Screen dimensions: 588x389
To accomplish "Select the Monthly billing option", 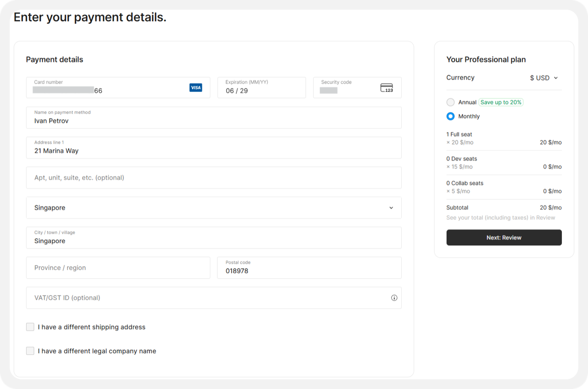I will click(450, 116).
